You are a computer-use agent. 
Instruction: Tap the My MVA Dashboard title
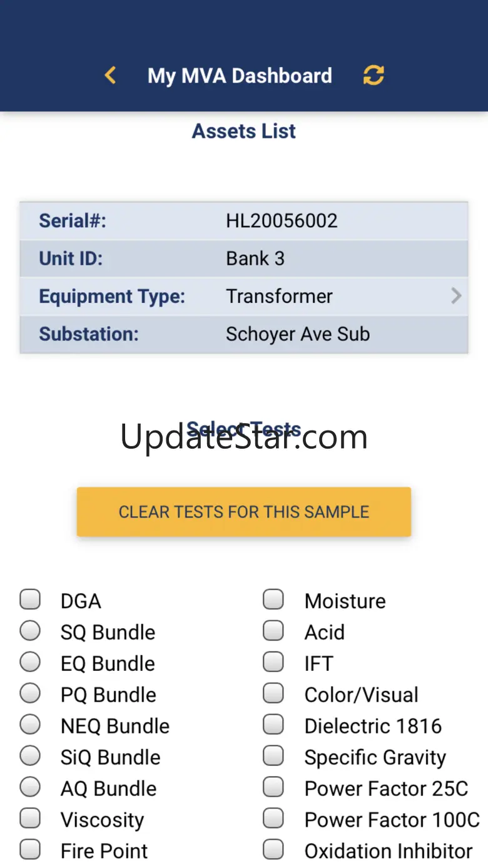pos(240,76)
